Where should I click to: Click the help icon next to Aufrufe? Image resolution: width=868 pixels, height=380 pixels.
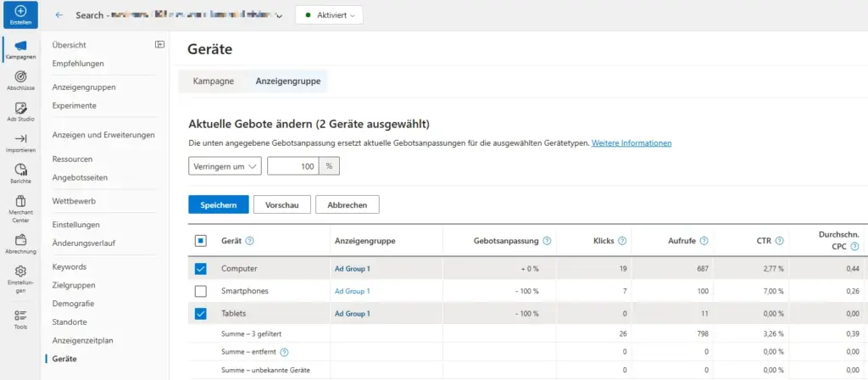704,241
